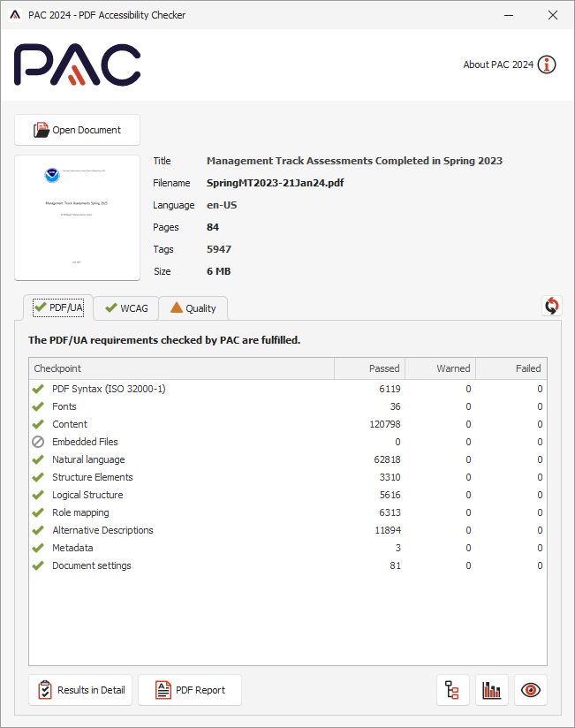Select the Alternative Descriptions checkpoint row

pos(102,530)
